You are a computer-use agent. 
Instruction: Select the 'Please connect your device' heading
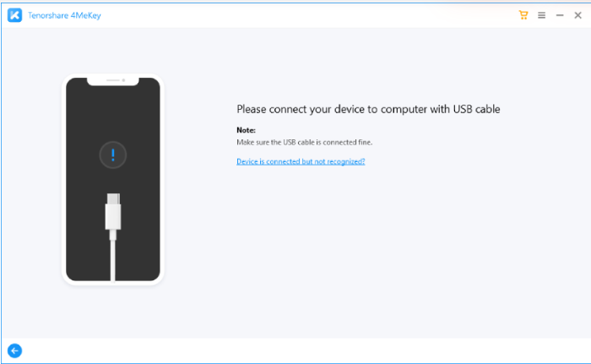[x=368, y=109]
